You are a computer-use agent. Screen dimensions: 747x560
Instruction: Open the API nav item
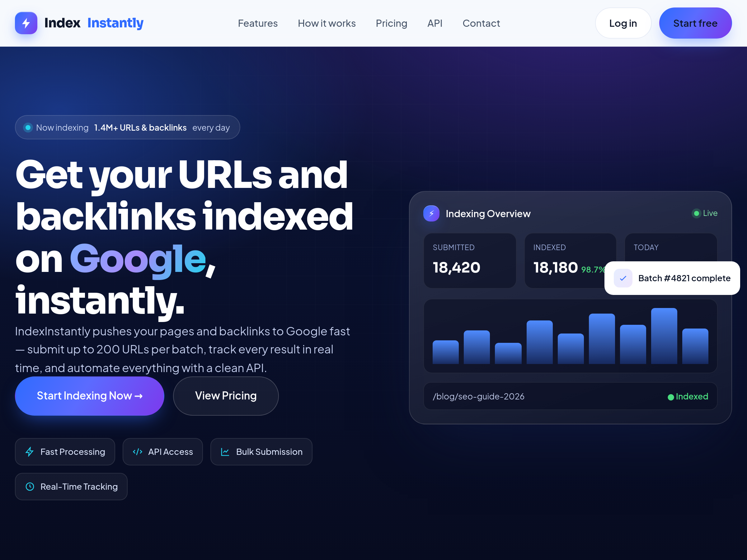[435, 23]
